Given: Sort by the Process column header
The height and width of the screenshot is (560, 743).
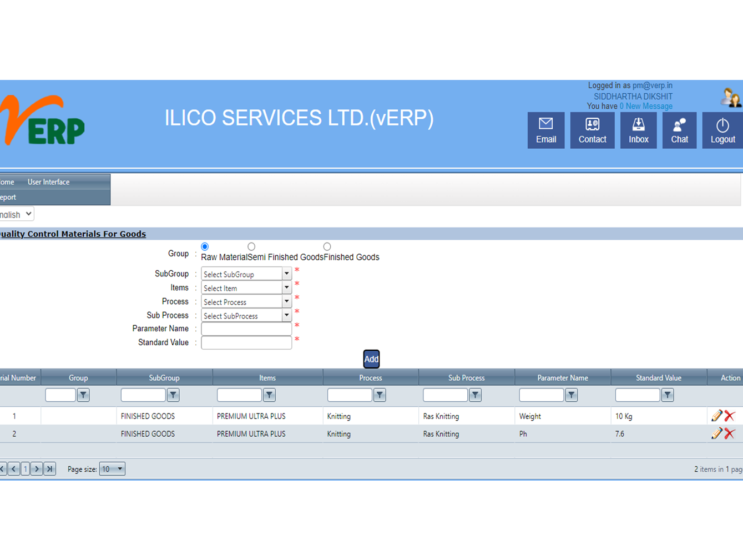Looking at the screenshot, I should 371,378.
